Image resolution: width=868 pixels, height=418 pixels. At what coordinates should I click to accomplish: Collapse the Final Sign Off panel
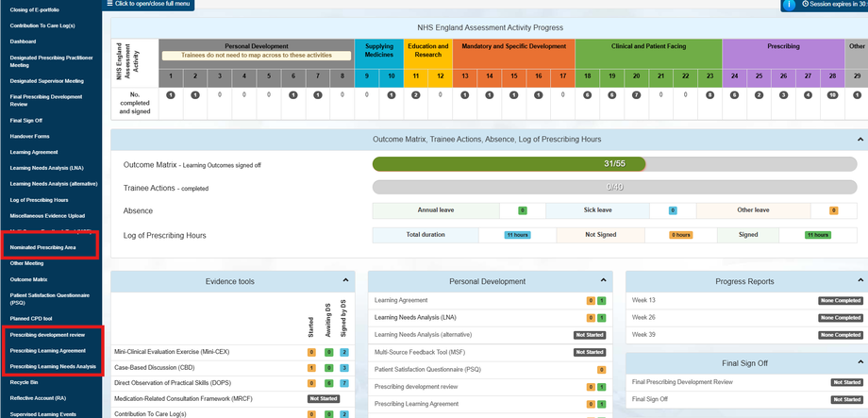point(859,362)
